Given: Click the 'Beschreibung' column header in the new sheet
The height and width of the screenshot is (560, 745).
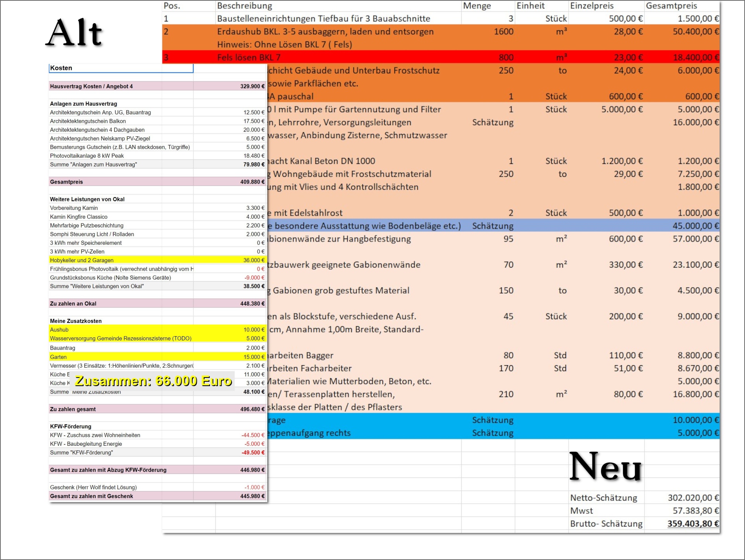Looking at the screenshot, I should 245,6.
